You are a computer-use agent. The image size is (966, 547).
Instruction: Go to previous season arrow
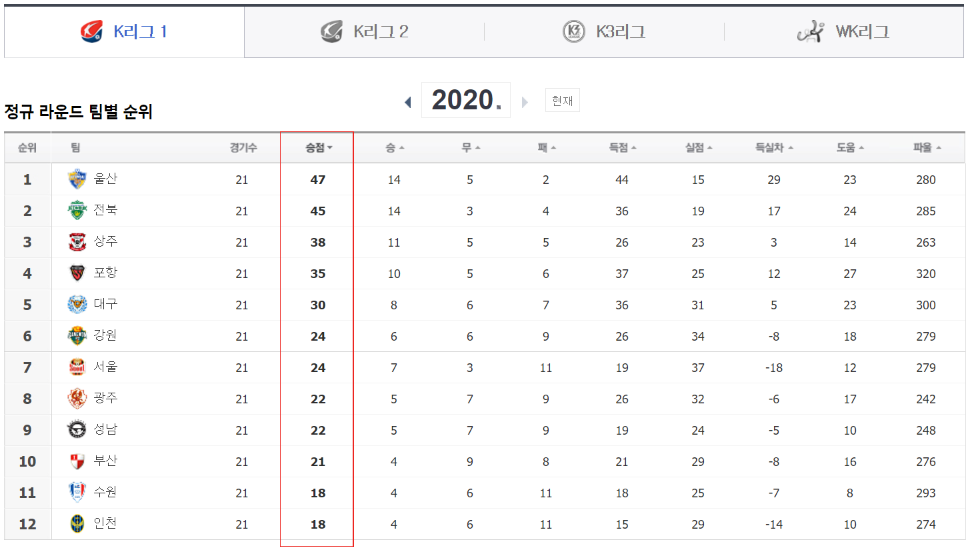[408, 102]
